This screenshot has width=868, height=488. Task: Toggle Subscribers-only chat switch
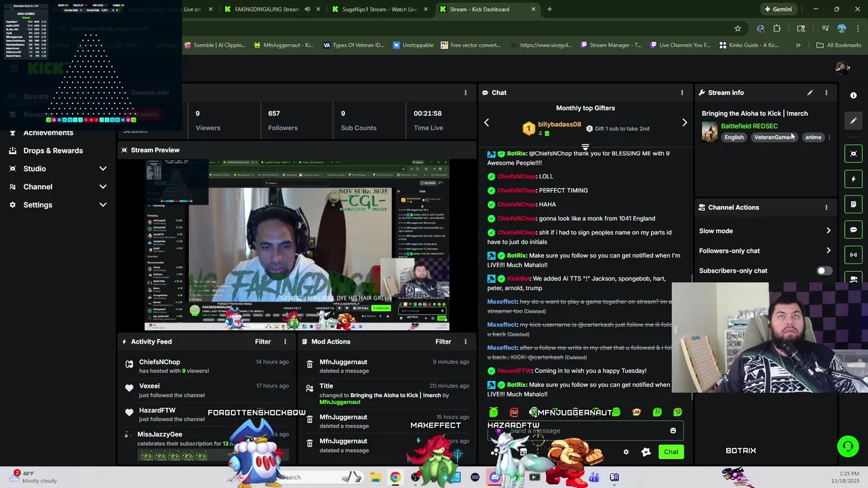[823, 270]
